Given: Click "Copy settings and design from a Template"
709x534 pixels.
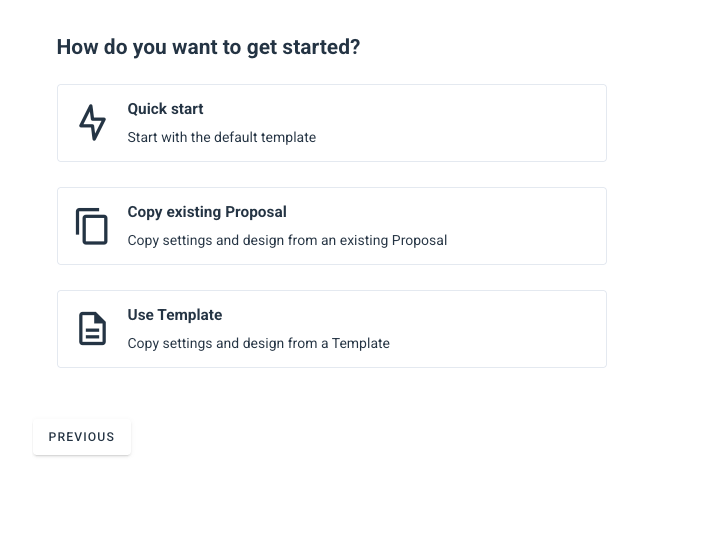Looking at the screenshot, I should tap(258, 343).
